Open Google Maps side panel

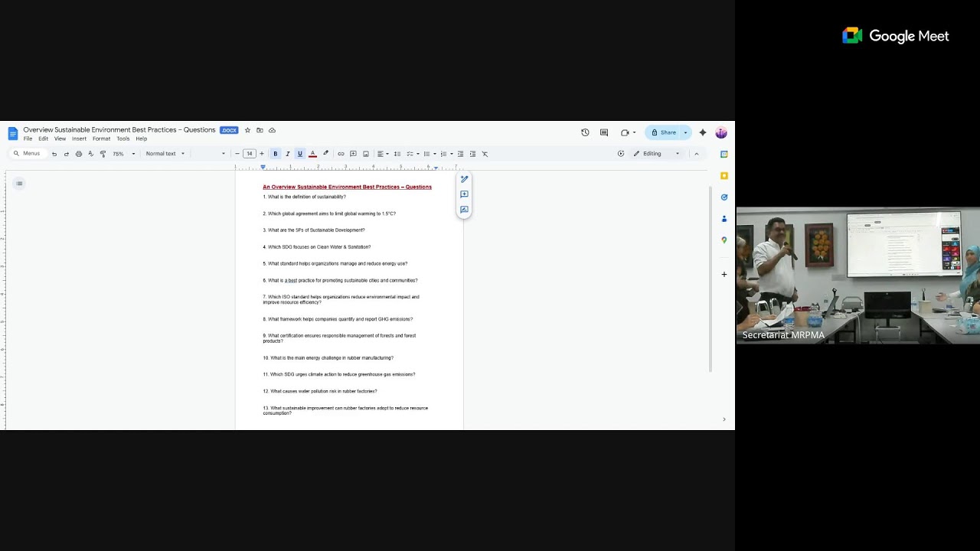[724, 240]
